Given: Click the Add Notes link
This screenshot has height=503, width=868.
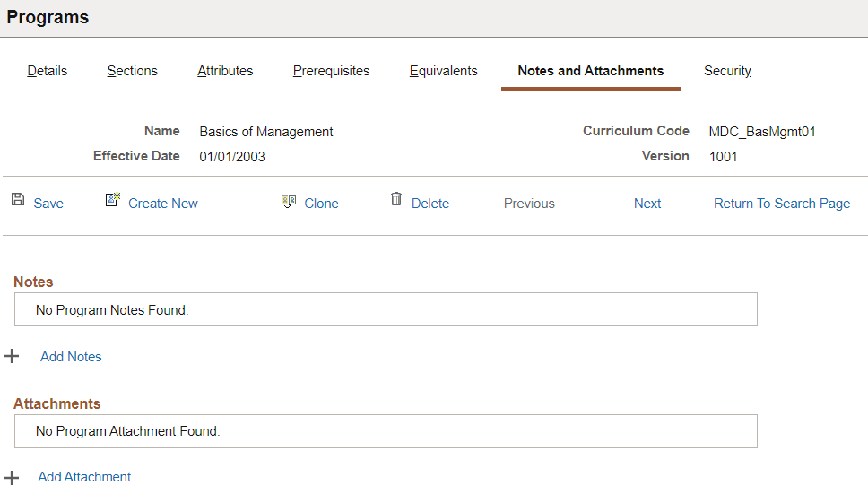Looking at the screenshot, I should 71,357.
